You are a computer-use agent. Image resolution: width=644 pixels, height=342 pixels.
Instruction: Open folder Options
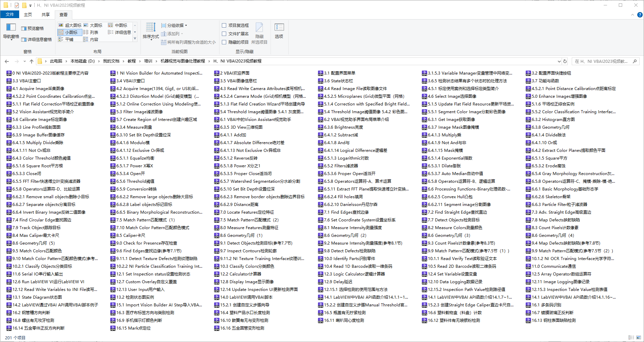pos(279,31)
